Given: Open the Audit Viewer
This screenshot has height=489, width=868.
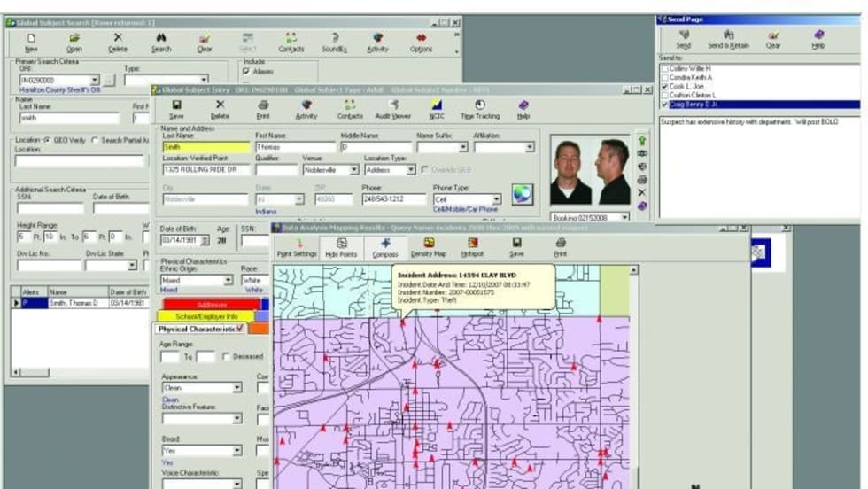Looking at the screenshot, I should [x=393, y=108].
